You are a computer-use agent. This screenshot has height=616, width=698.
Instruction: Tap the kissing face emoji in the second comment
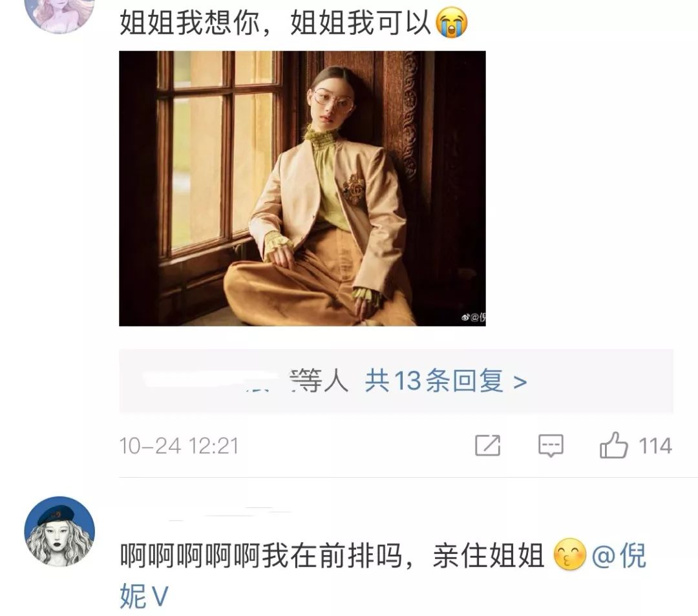(x=569, y=555)
